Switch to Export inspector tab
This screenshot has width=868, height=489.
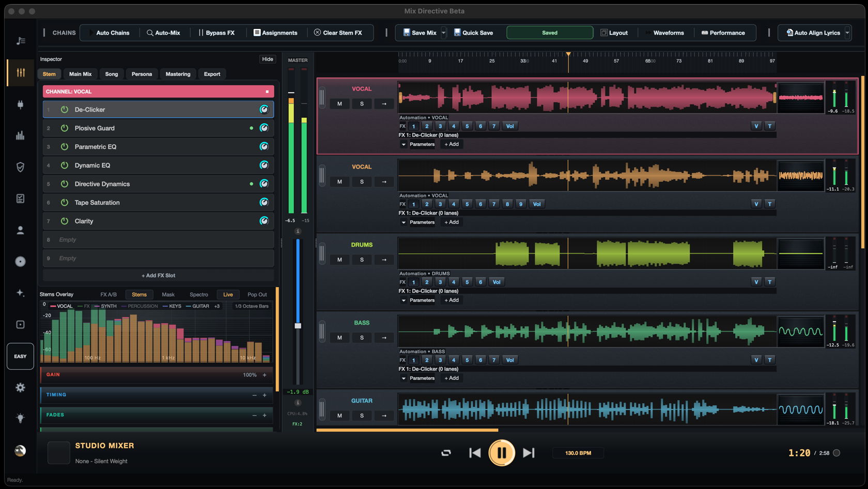coord(212,74)
